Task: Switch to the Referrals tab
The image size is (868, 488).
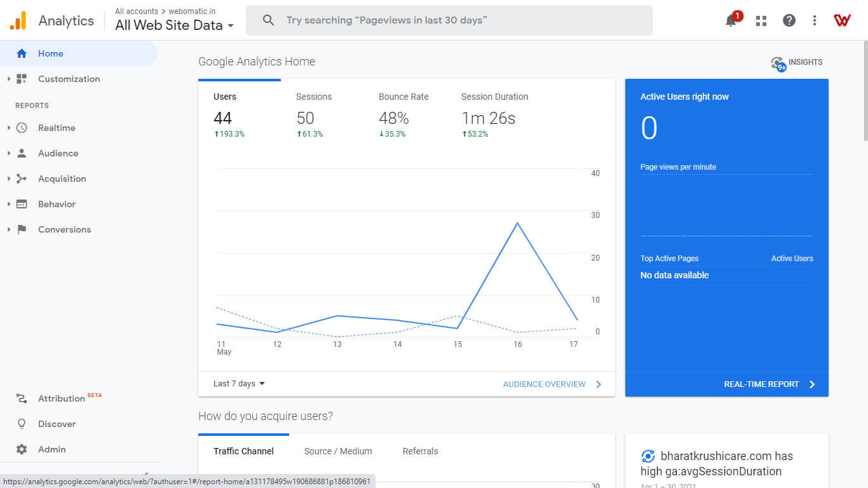Action: pyautogui.click(x=421, y=451)
